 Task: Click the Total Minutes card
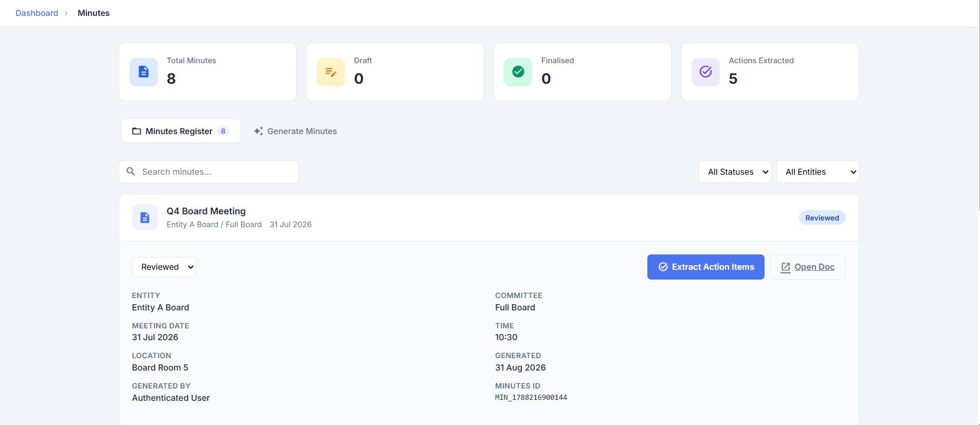click(x=208, y=72)
